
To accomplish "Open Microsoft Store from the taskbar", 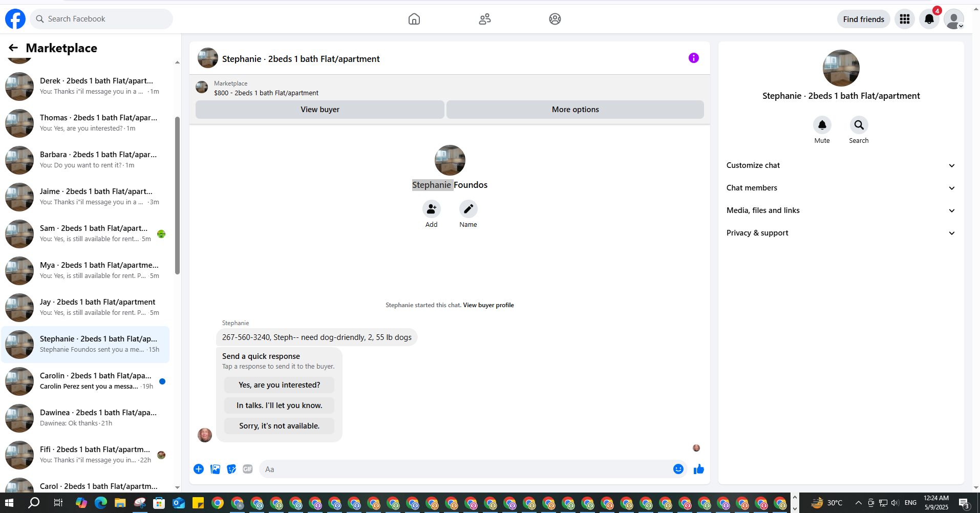I will pyautogui.click(x=159, y=503).
